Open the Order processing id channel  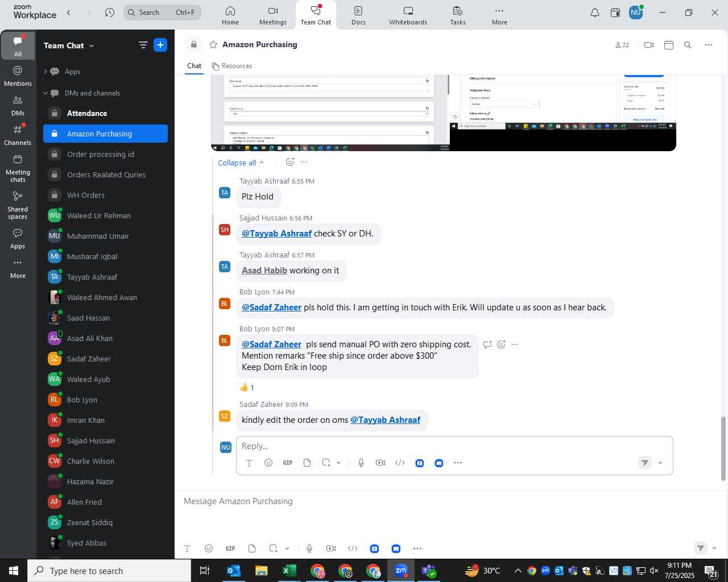(x=105, y=154)
